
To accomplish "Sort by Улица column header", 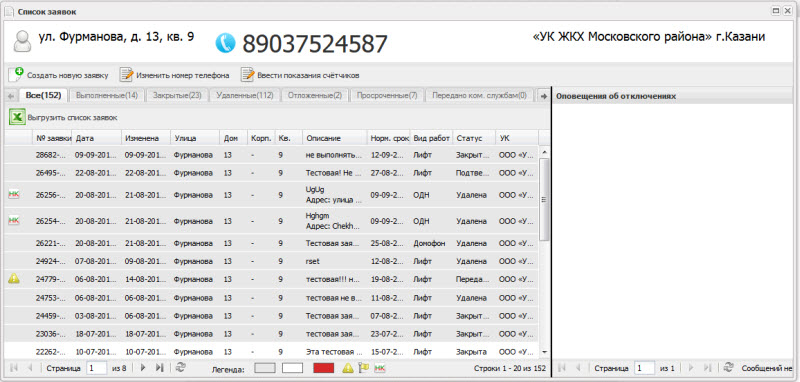I will [x=195, y=138].
